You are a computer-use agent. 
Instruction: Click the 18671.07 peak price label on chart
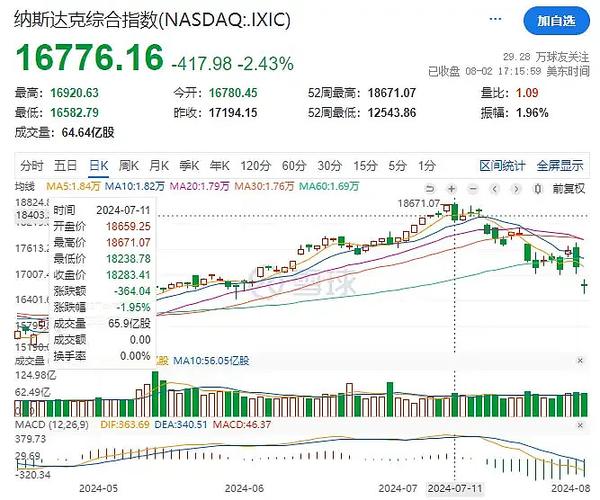tap(419, 203)
